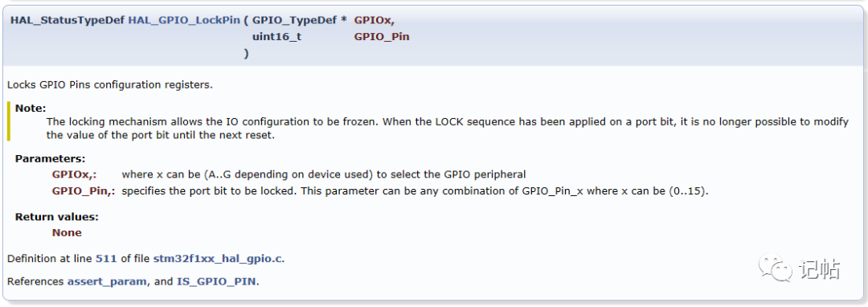Screen dimensions: 868x307
Task: Click the GPIO_TypeDef parameter type
Action: point(294,20)
